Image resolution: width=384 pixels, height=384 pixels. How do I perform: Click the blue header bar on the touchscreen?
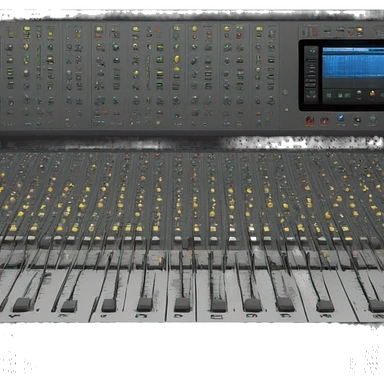[x=353, y=50]
